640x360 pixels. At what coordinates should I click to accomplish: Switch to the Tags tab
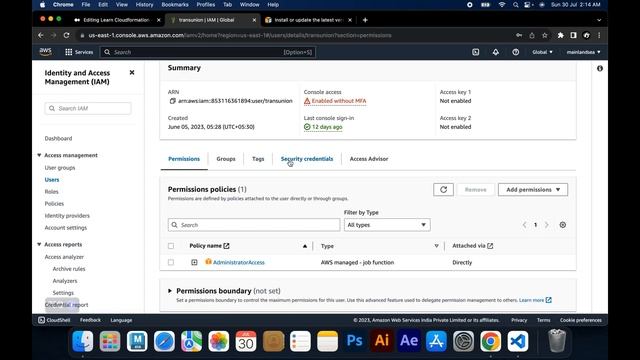pos(258,159)
